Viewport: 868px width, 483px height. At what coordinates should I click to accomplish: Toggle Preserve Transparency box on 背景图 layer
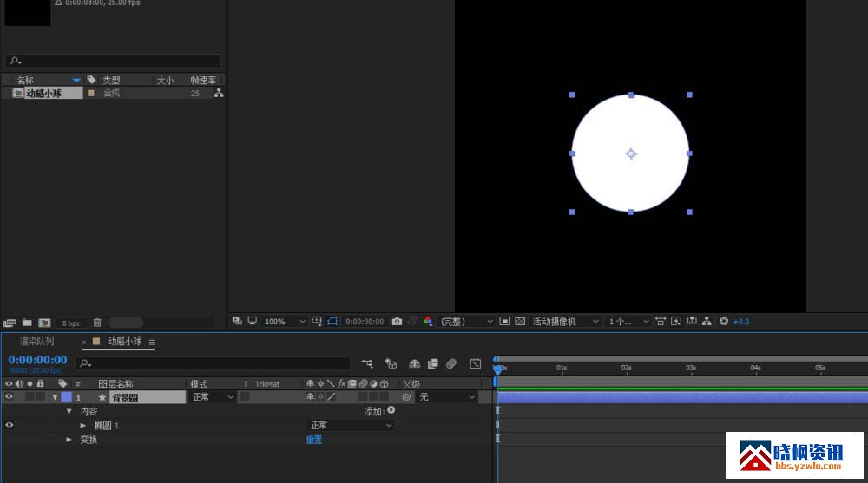pyautogui.click(x=245, y=396)
